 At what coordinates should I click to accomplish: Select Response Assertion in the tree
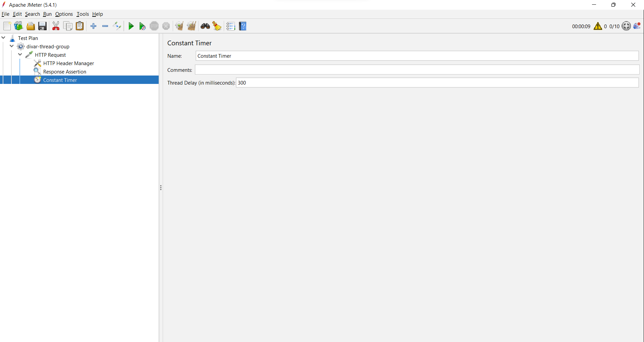point(64,72)
